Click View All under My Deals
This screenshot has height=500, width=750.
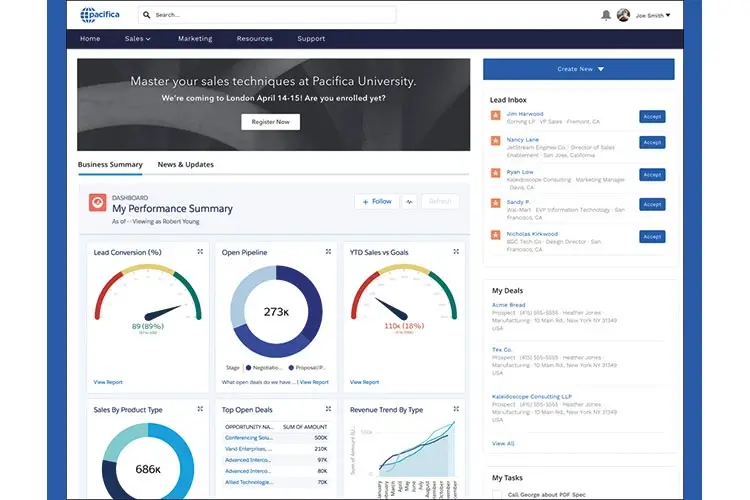(x=503, y=444)
